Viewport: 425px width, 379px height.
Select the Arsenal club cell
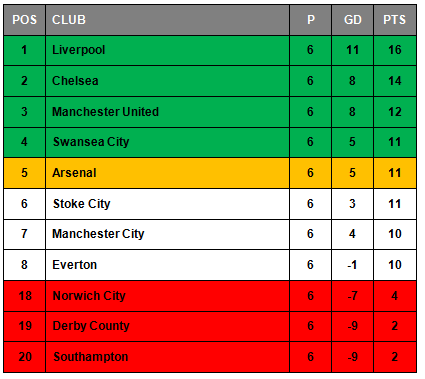pyautogui.click(x=167, y=173)
